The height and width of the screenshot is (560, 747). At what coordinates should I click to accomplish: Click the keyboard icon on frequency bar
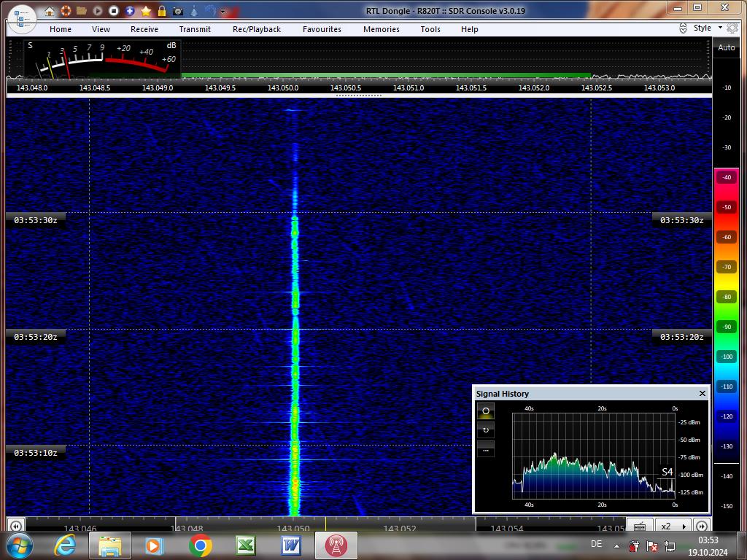[640, 526]
